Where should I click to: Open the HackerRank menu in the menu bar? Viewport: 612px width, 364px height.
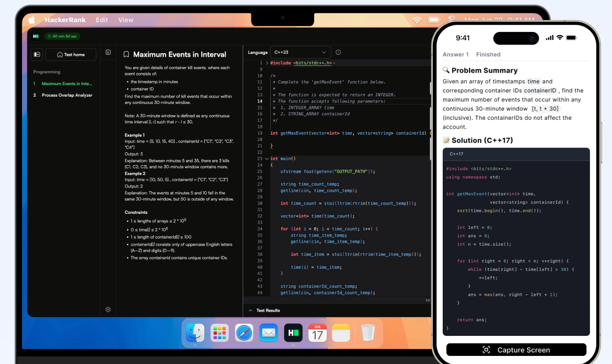65,20
